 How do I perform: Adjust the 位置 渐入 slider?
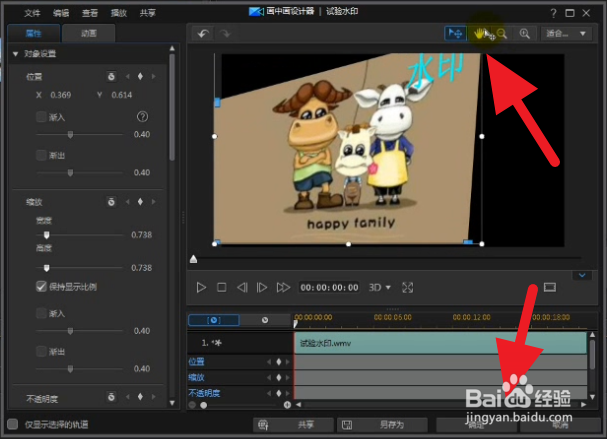coord(70,134)
